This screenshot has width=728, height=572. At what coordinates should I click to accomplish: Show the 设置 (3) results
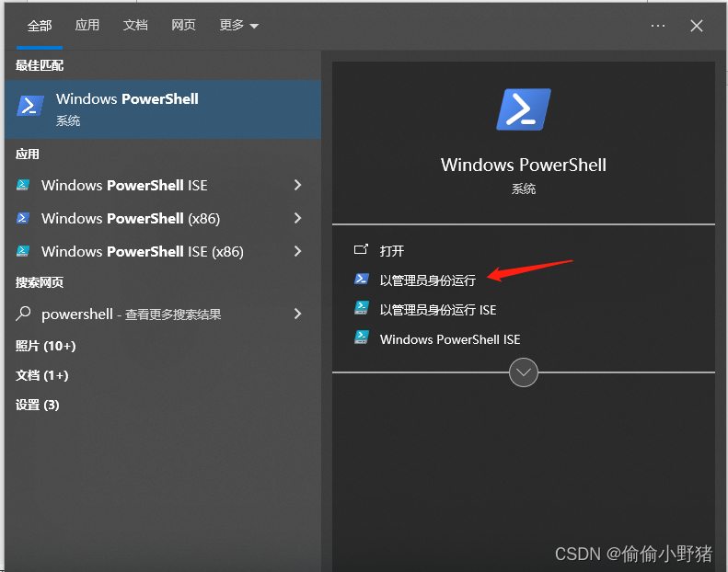[x=37, y=405]
